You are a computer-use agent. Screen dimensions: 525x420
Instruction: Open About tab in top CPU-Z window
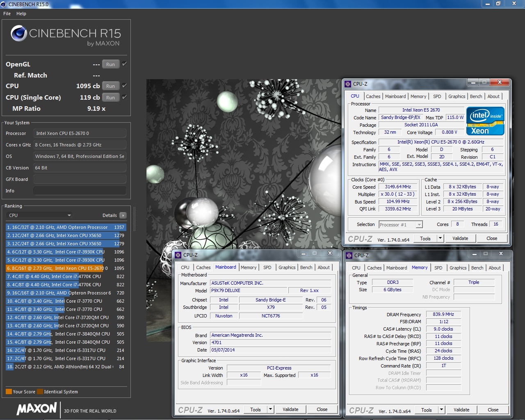pyautogui.click(x=493, y=96)
